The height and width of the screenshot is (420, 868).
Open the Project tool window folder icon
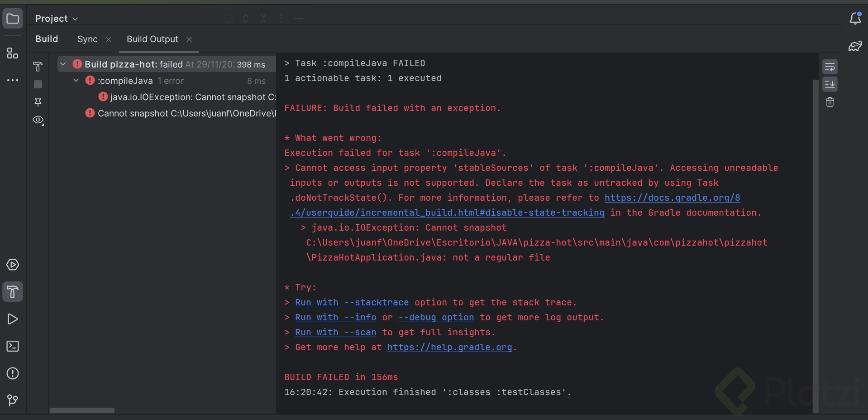13,19
